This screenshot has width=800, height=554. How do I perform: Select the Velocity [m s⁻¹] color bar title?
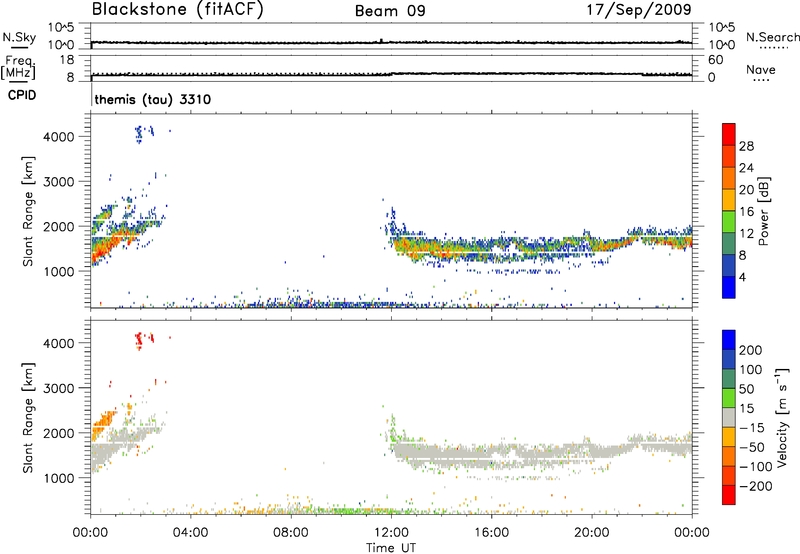click(x=781, y=418)
